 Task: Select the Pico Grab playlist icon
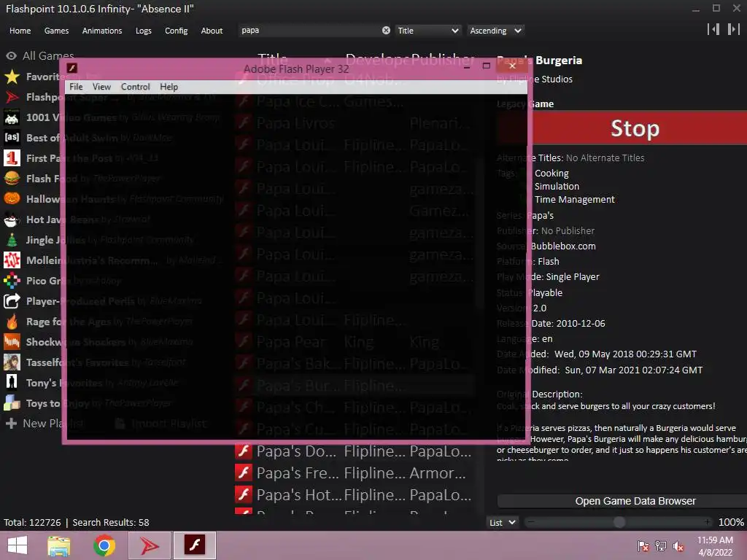tap(12, 281)
